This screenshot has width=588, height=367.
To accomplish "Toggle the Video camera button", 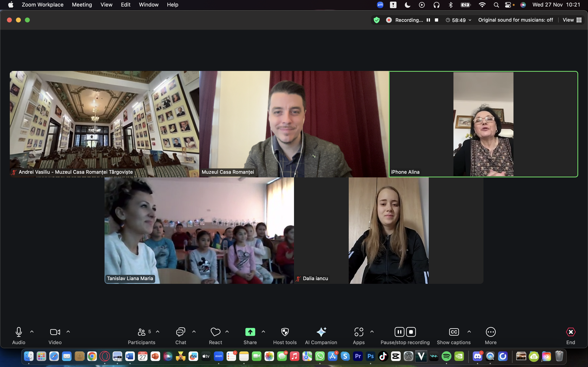I will click(x=55, y=332).
